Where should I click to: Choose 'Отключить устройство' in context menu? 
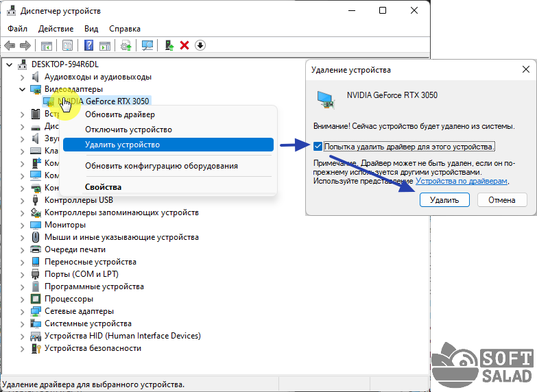tap(168, 130)
